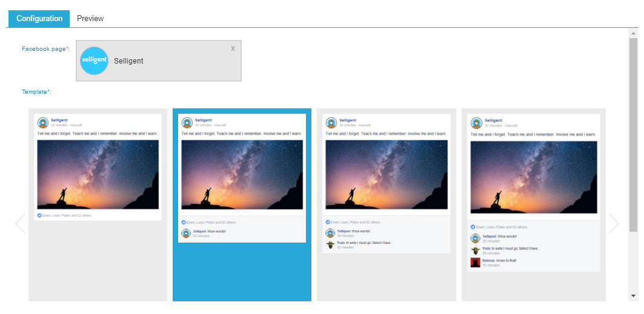Screen dimensions: 644x314
Task: Click the Batman avatar in fourth template
Action: (x=476, y=263)
